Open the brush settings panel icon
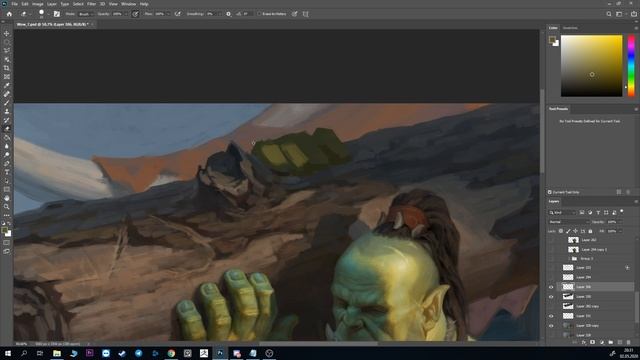This screenshot has width=640, height=360. 57,14
